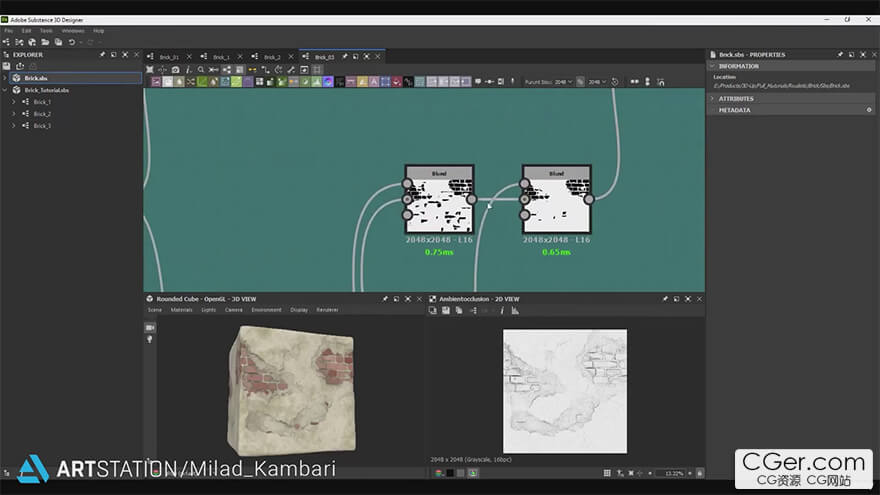The height and width of the screenshot is (495, 880).
Task: Open the Camera menu in 3D view
Action: [234, 310]
